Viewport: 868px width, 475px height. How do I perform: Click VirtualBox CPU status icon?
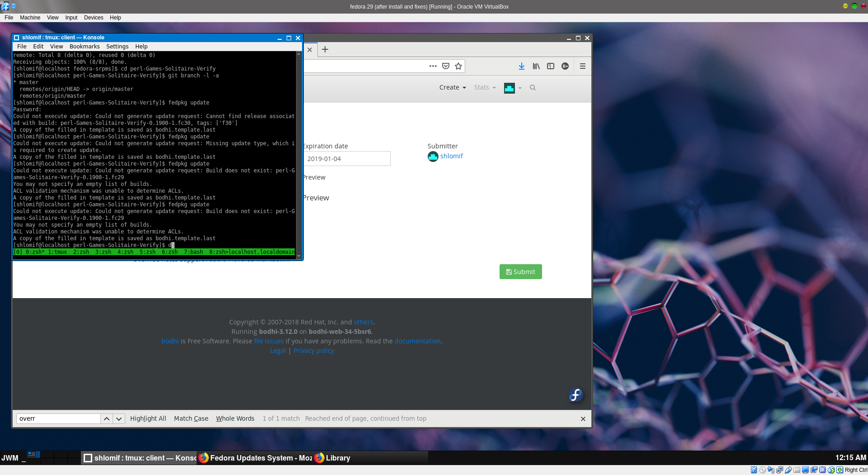(822, 470)
